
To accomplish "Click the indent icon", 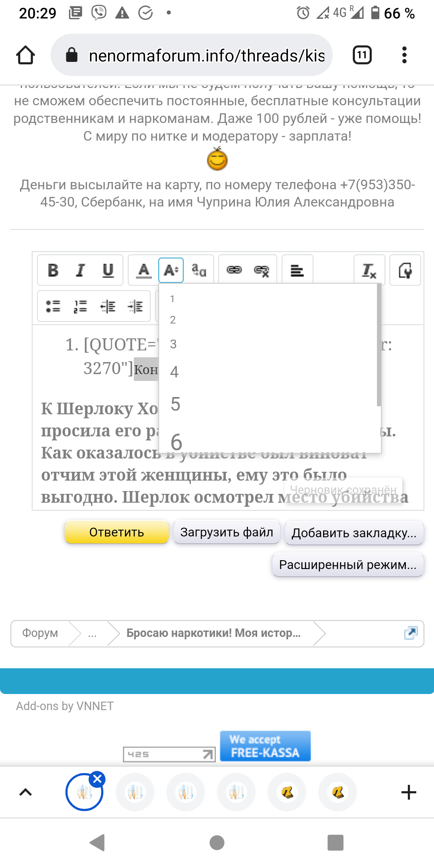I will coord(135,306).
